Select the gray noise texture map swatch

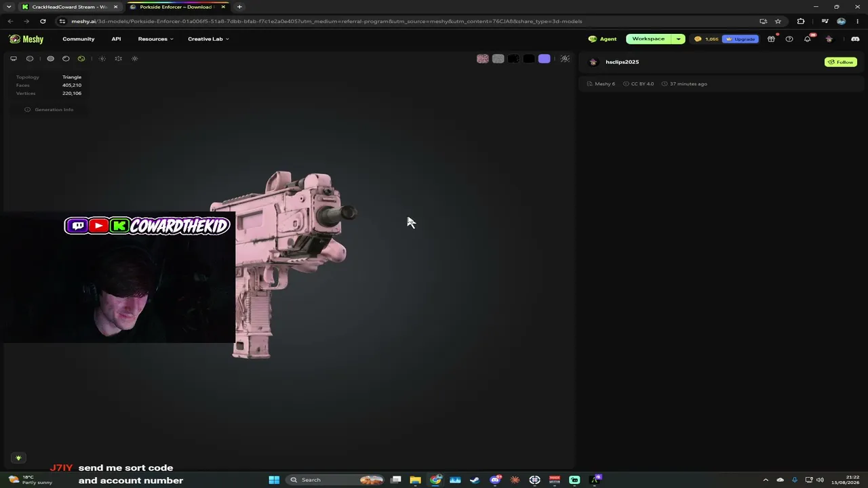[x=498, y=59]
